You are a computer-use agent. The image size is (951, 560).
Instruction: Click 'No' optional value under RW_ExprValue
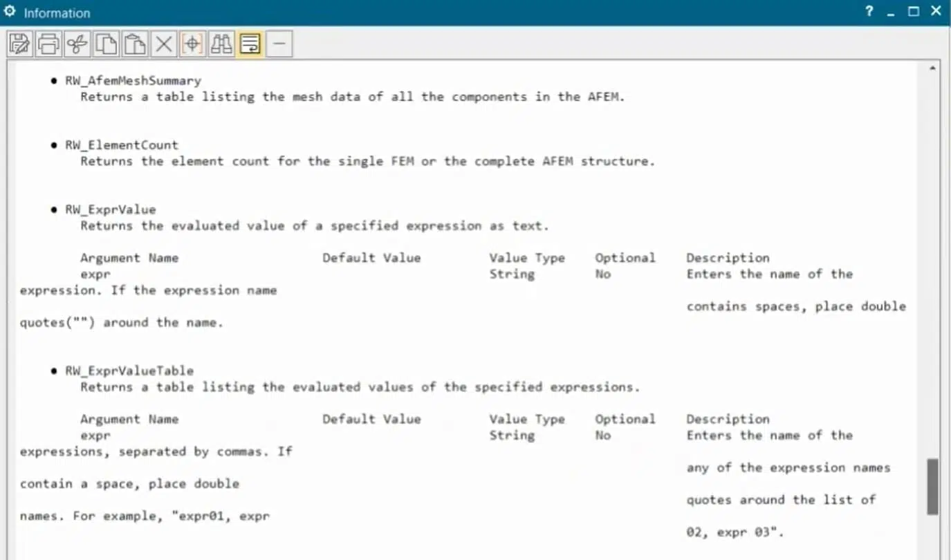click(x=603, y=274)
